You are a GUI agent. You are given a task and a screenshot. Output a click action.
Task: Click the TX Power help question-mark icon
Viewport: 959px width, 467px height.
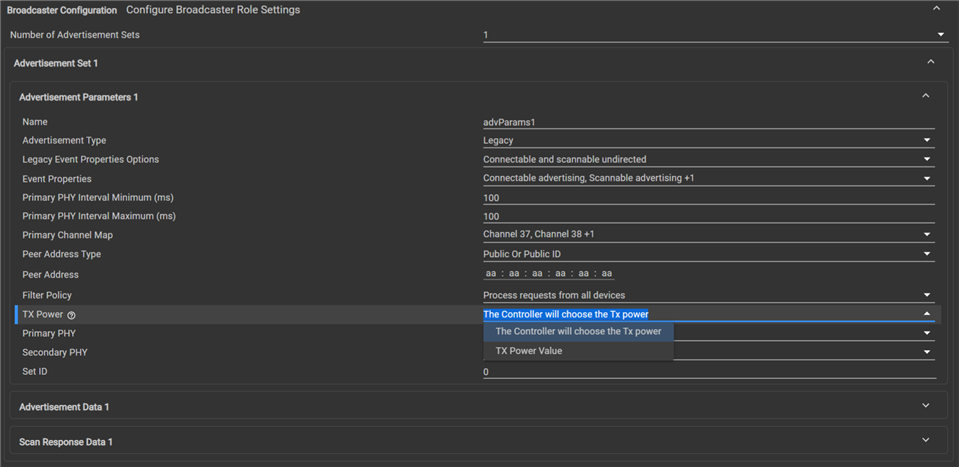tap(72, 315)
